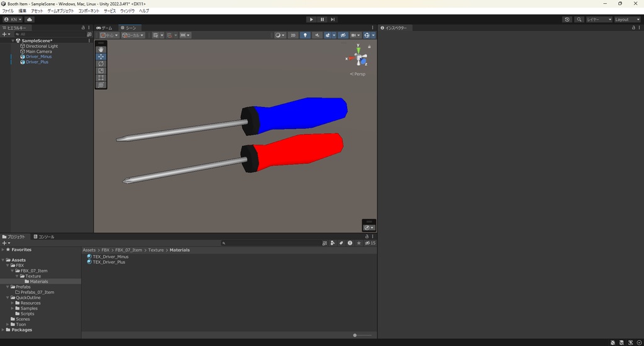The width and height of the screenshot is (644, 346).
Task: Go to Texture in breadcrumb path
Action: click(156, 250)
